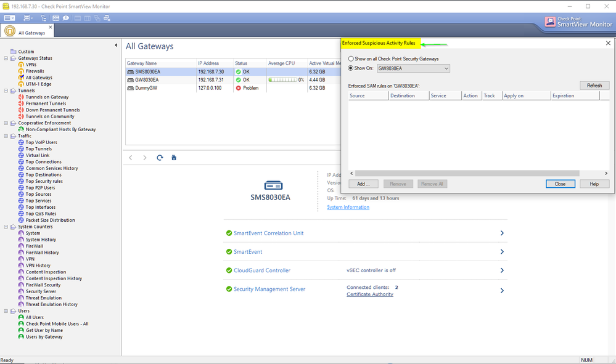Sort by Gateway Name column header

(x=161, y=63)
